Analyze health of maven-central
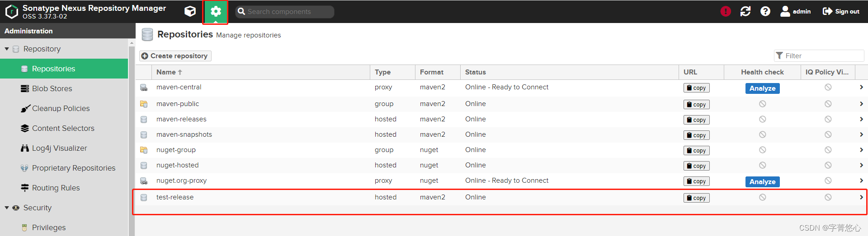Screen dimensions: 868x236 pos(762,88)
